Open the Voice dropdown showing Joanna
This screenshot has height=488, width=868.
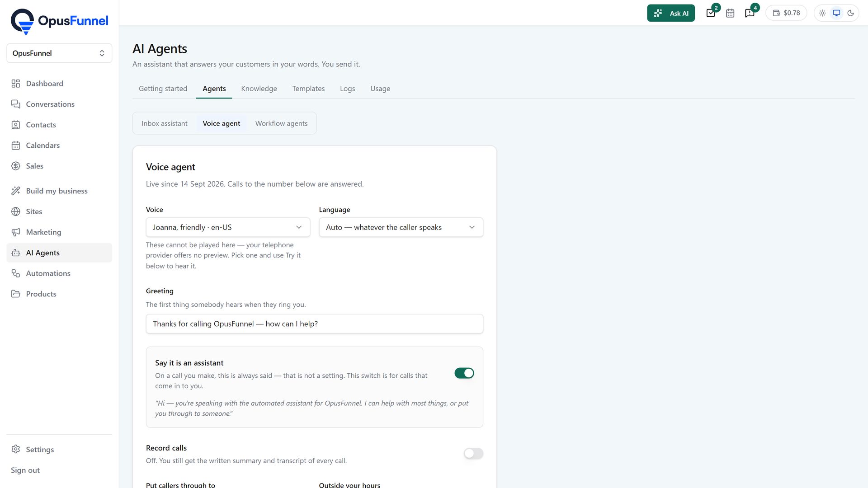228,227
